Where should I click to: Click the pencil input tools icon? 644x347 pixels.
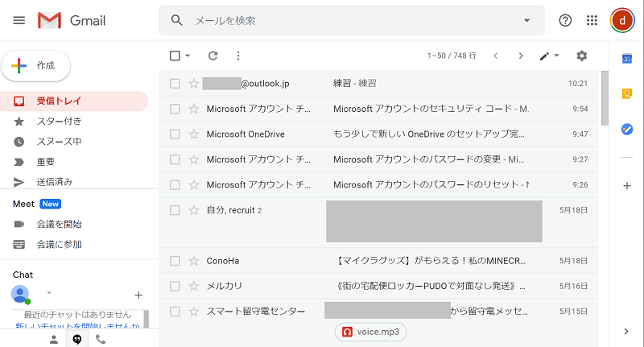click(x=544, y=56)
